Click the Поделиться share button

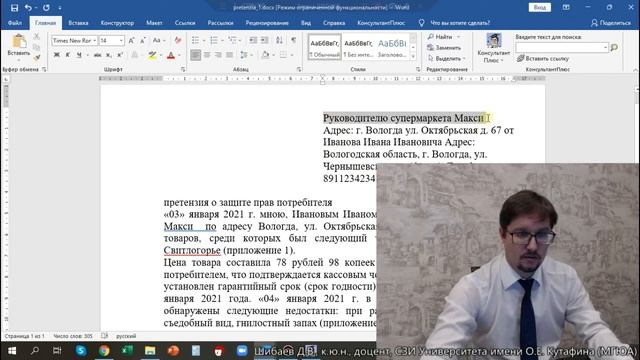click(x=611, y=23)
